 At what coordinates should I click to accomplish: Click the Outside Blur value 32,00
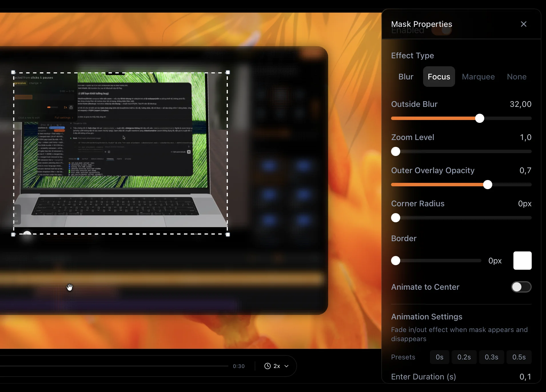click(521, 104)
